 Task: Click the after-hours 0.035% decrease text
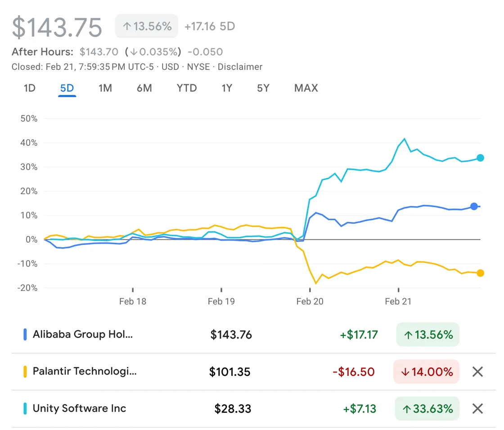(153, 51)
